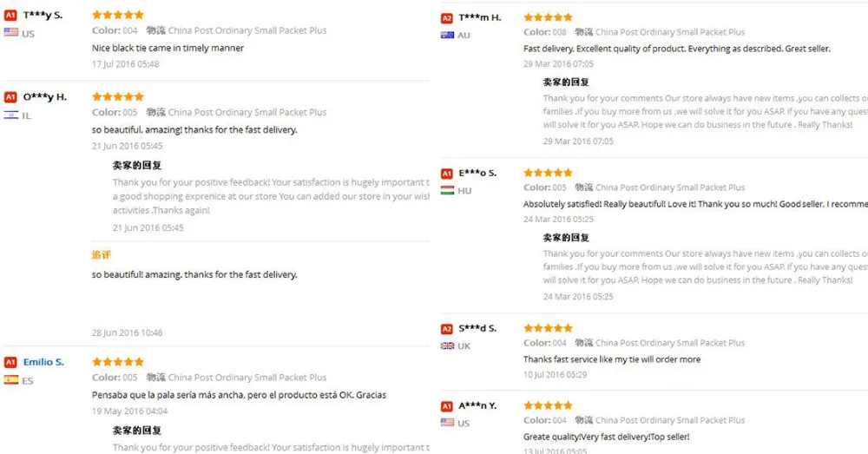Click the A1 badge beside Emilio S.
868x454 pixels.
[x=11, y=362]
